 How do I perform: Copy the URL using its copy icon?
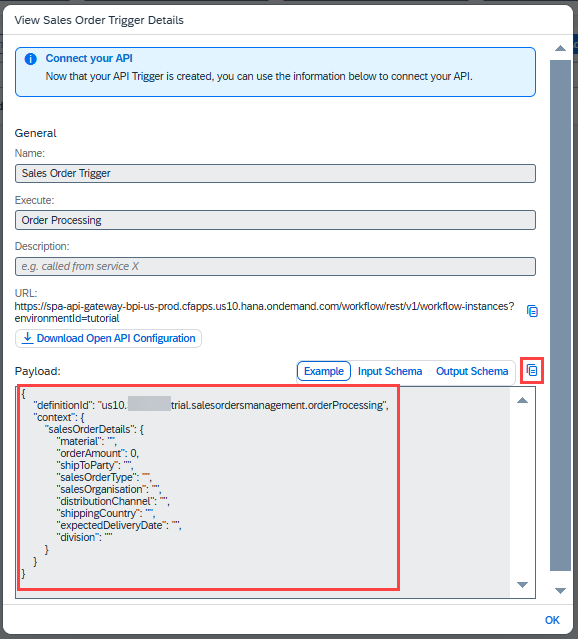pyautogui.click(x=532, y=311)
